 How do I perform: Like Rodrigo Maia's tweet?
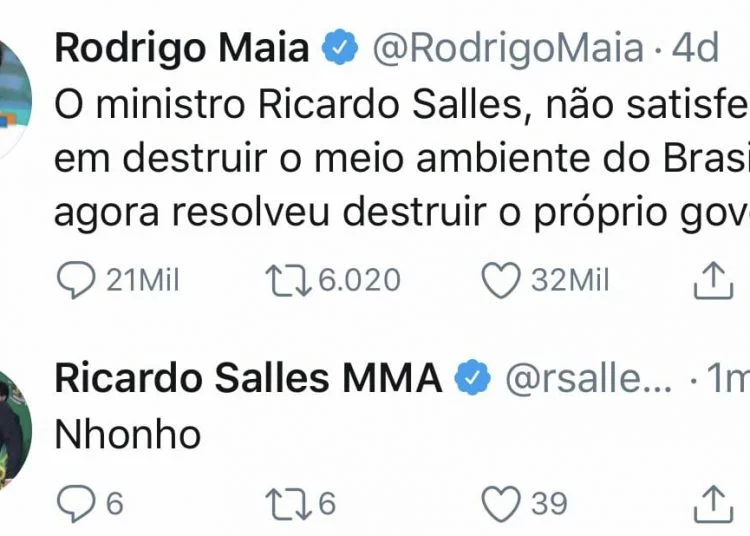(501, 280)
